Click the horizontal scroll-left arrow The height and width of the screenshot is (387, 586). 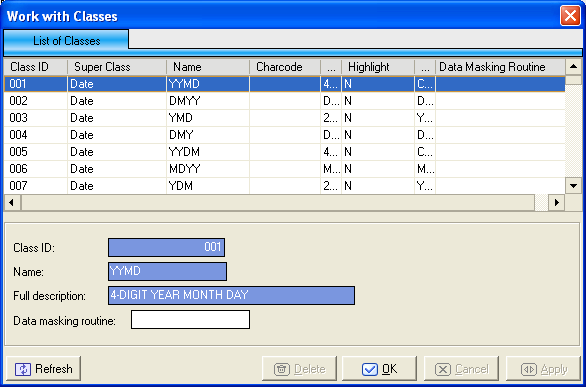point(12,202)
